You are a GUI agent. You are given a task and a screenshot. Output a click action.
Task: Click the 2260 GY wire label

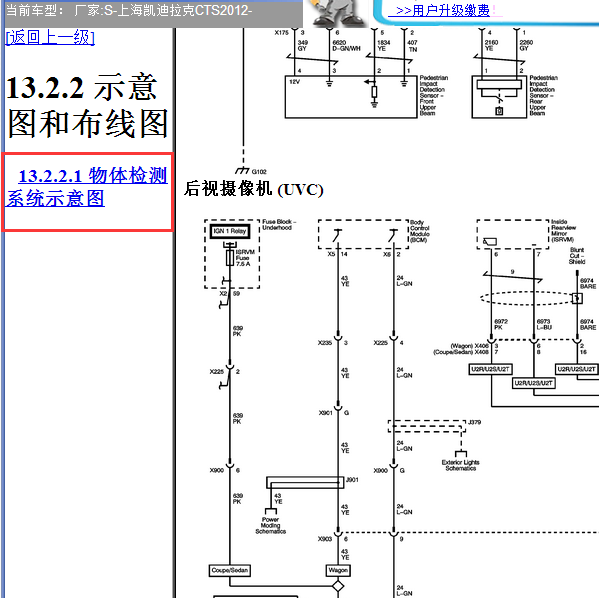[x=526, y=45]
